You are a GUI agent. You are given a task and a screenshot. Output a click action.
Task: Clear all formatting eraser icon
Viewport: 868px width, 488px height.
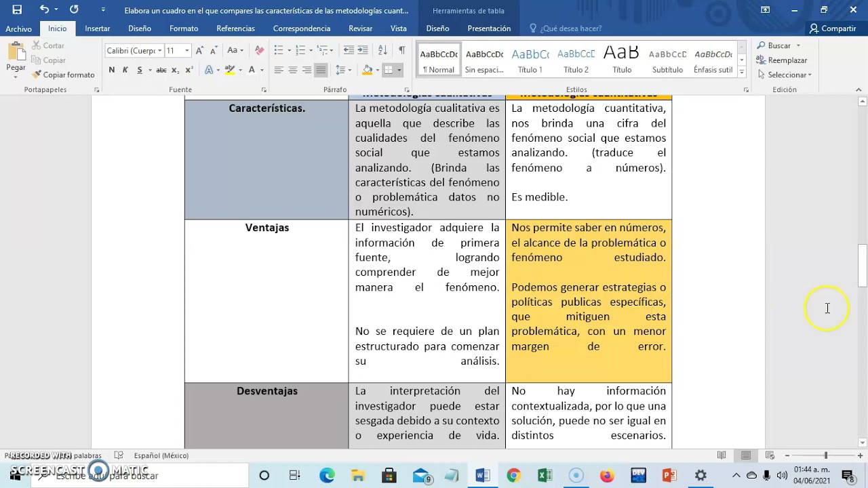pos(259,51)
